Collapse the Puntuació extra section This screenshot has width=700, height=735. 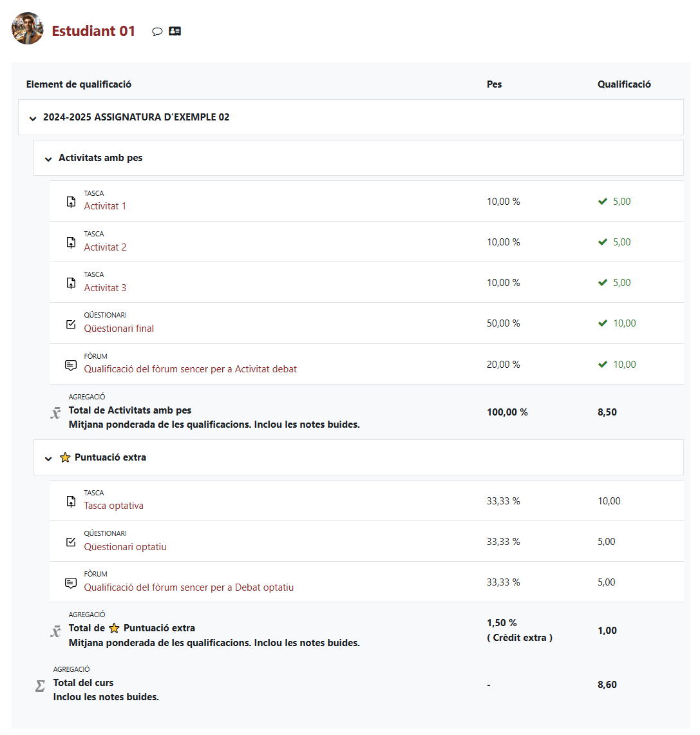point(48,458)
